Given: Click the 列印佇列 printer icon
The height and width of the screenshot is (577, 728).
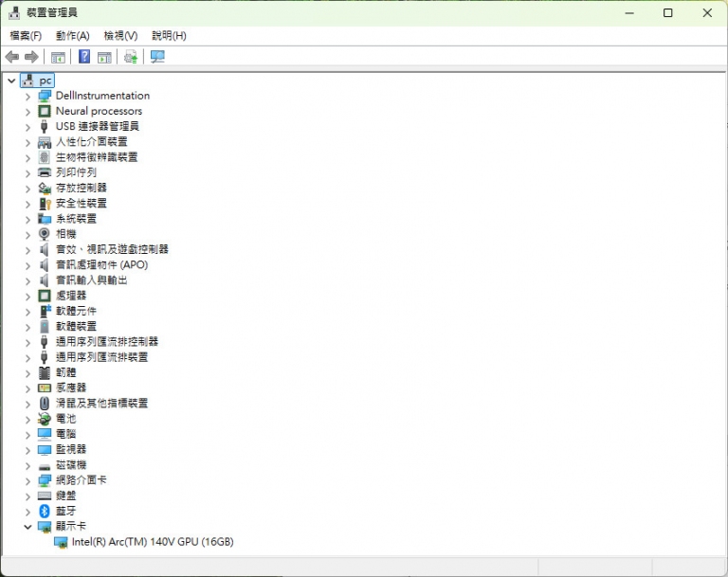Looking at the screenshot, I should click(45, 172).
